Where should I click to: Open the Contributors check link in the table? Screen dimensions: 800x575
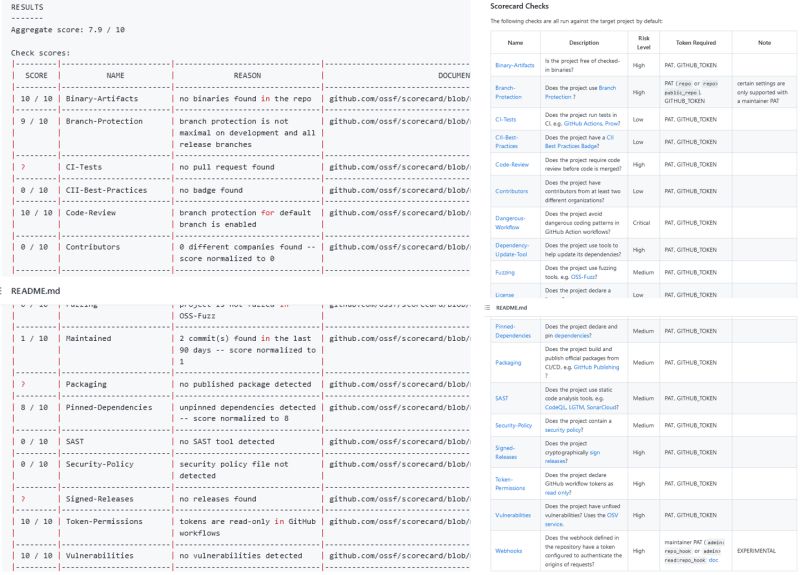point(511,191)
